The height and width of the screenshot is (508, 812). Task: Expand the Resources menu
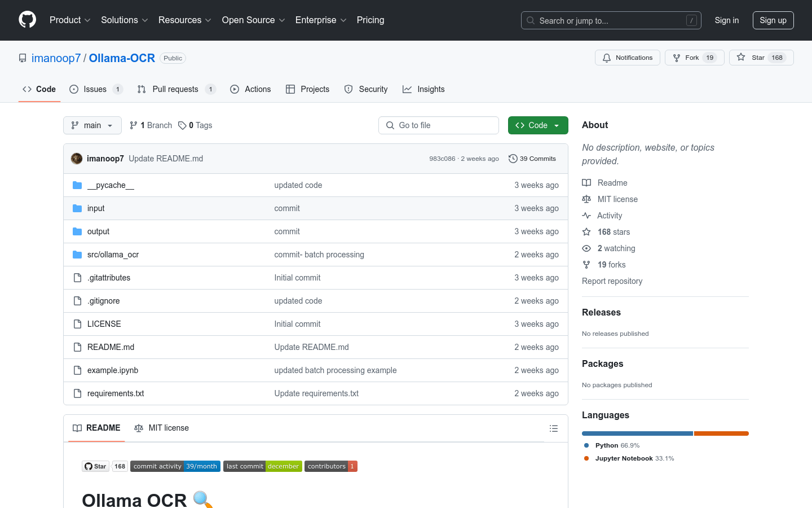tap(185, 20)
